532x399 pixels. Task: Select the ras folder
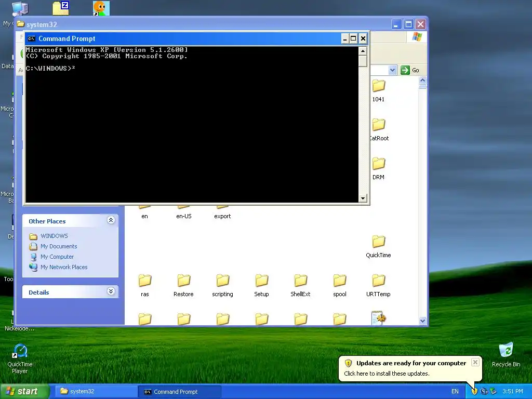tap(145, 281)
